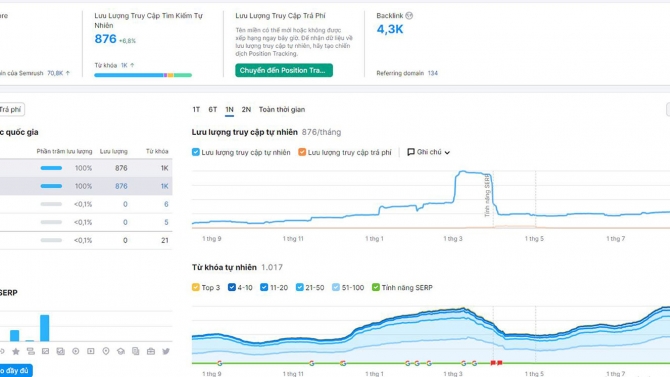The height and width of the screenshot is (377, 670).
Task: Click the blue đầy đủ report button
Action: [15, 370]
